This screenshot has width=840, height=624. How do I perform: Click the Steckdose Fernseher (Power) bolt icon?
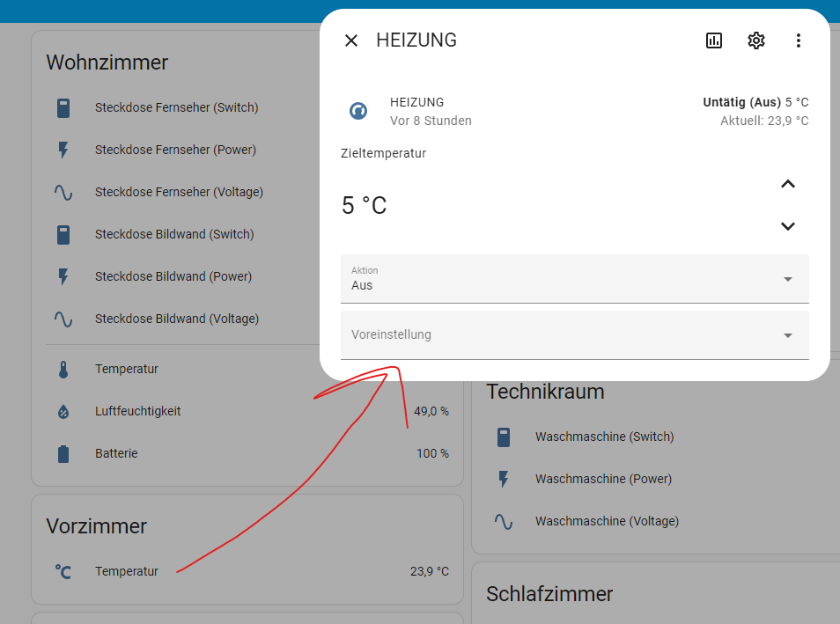tap(63, 150)
